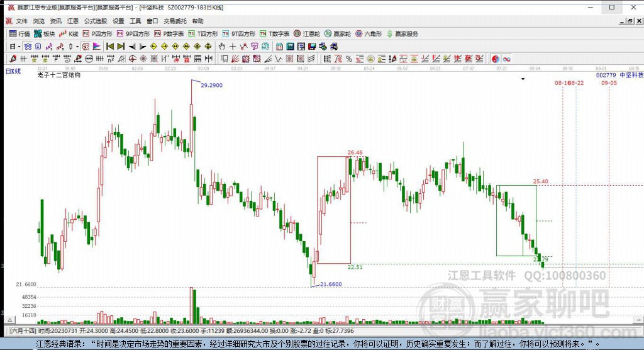Restore the inner document window
Image resolution: width=644 pixels, height=350 pixels.
click(630, 21)
